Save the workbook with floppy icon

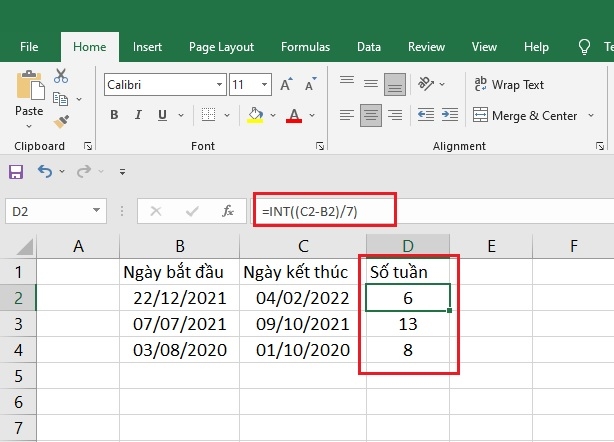(16, 172)
